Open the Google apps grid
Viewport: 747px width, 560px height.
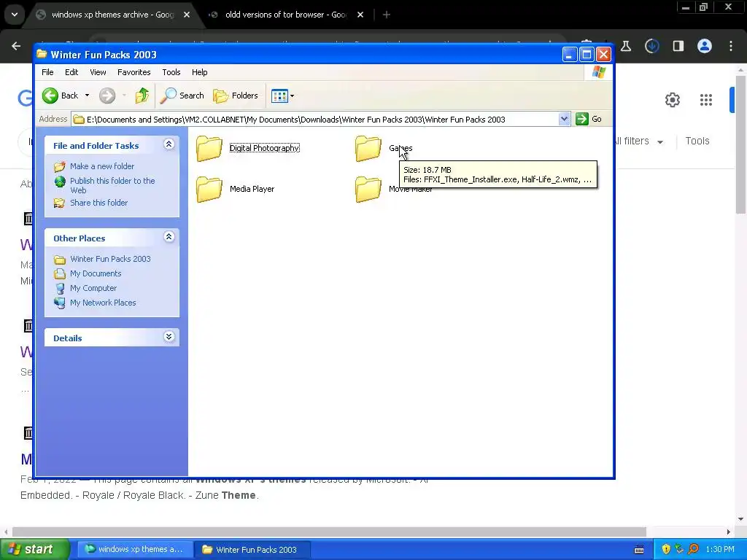click(x=706, y=100)
